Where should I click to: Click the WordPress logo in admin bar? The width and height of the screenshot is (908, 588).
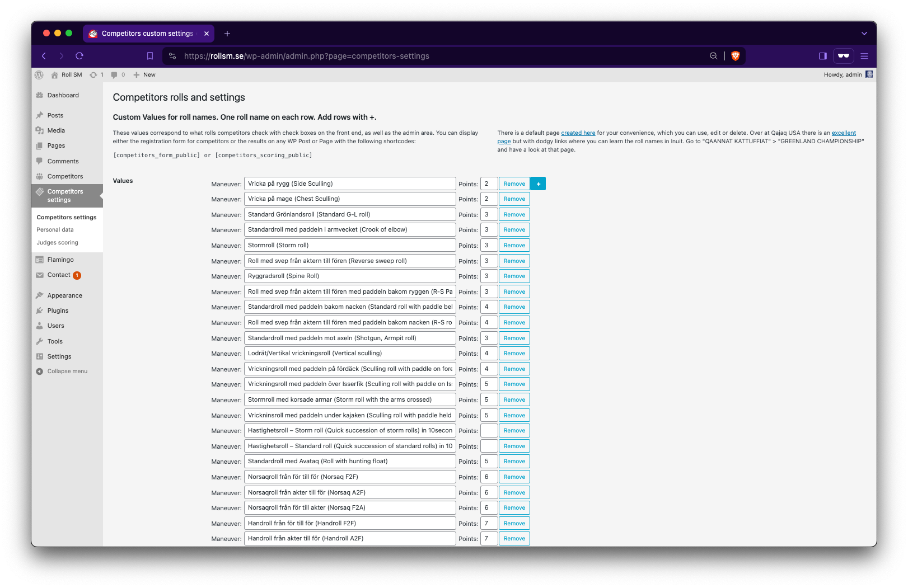39,75
